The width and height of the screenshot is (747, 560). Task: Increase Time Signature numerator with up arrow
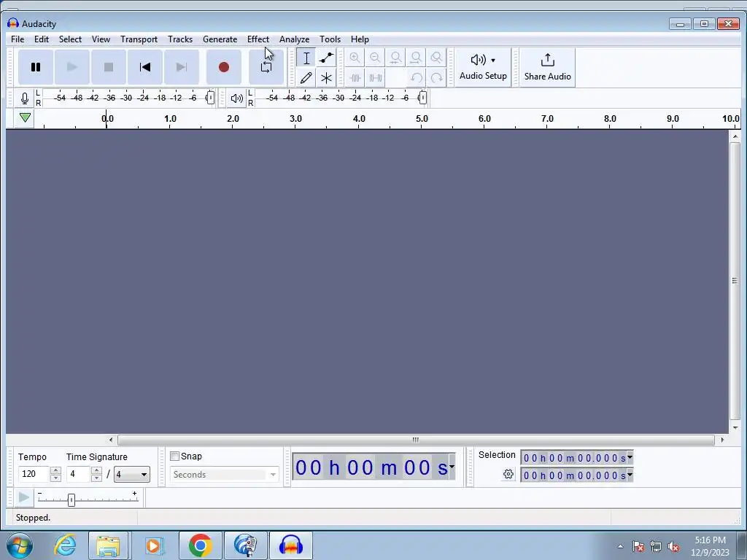[96, 470]
